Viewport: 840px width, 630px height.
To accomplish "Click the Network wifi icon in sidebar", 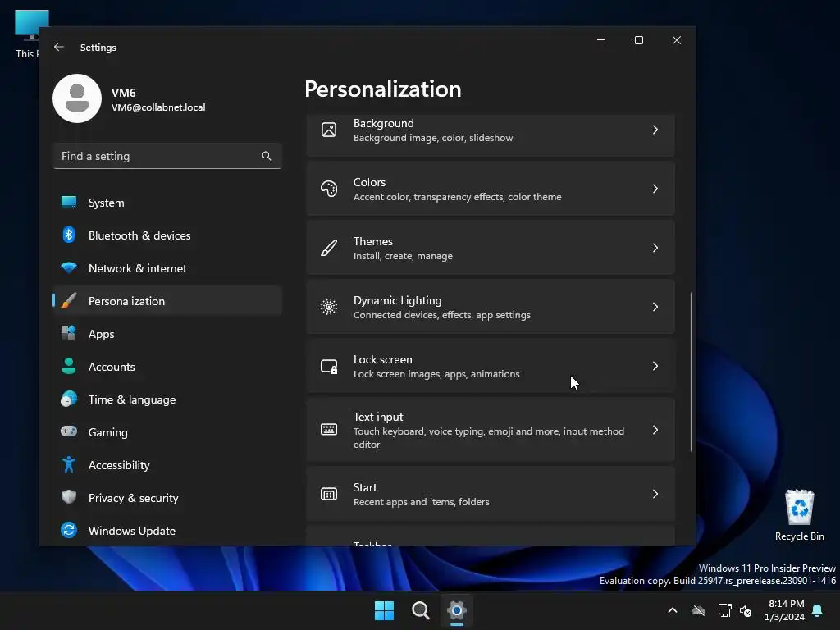I will [x=69, y=267].
